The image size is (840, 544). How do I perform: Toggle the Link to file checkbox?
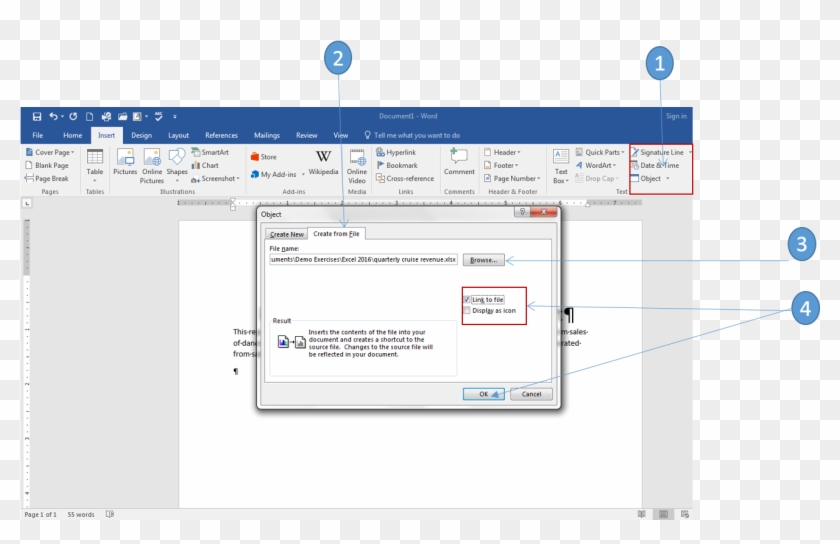click(467, 300)
